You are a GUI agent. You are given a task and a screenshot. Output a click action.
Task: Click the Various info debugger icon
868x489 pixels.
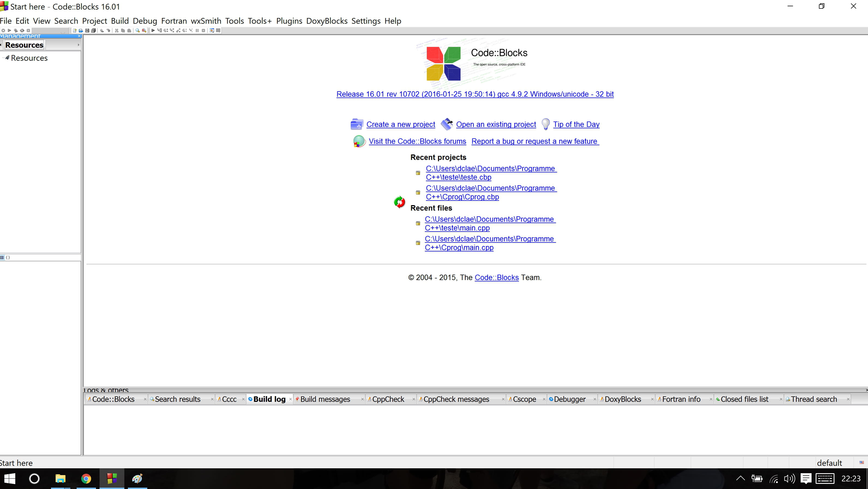(x=218, y=31)
